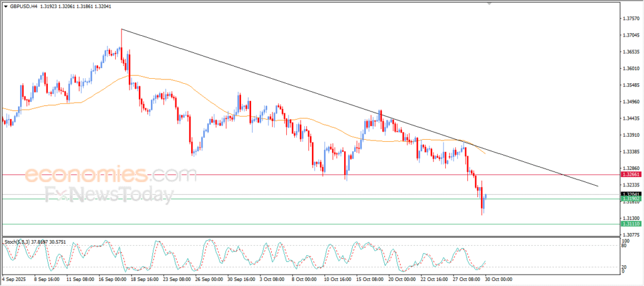Click the stochastic 20 level label
The image size is (644, 286).
pos(625,267)
